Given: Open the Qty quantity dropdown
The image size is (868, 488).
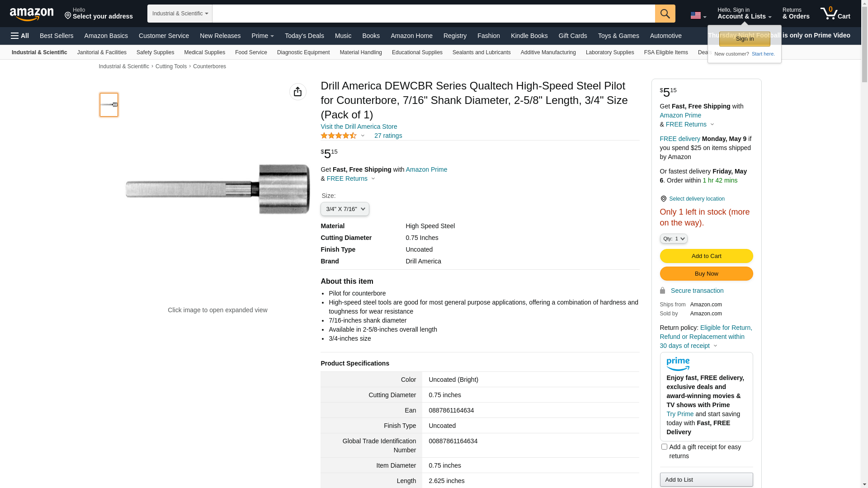Looking at the screenshot, I should click(x=673, y=239).
